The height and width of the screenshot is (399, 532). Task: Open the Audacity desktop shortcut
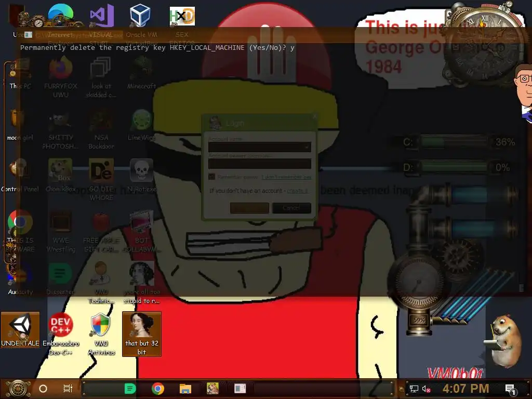[x=20, y=274]
